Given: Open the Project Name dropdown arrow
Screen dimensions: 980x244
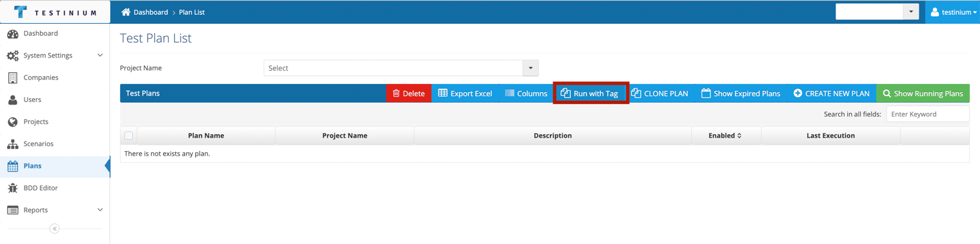Looking at the screenshot, I should point(531,68).
